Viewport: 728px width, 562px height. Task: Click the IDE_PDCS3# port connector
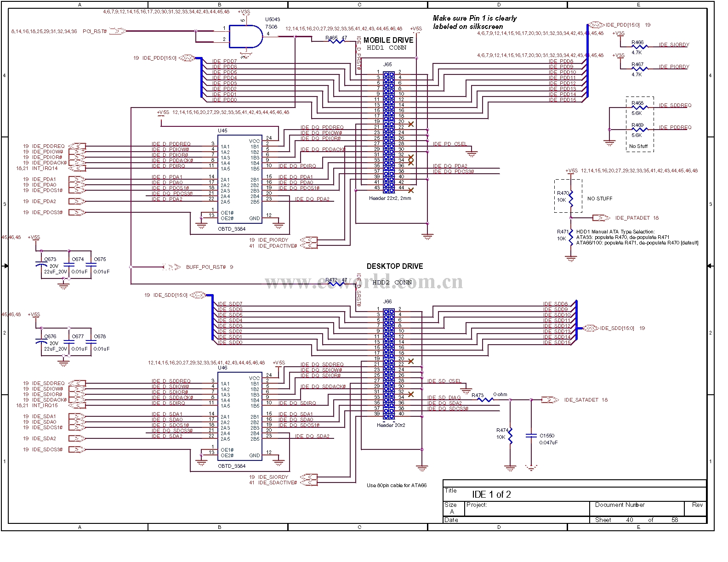point(77,212)
